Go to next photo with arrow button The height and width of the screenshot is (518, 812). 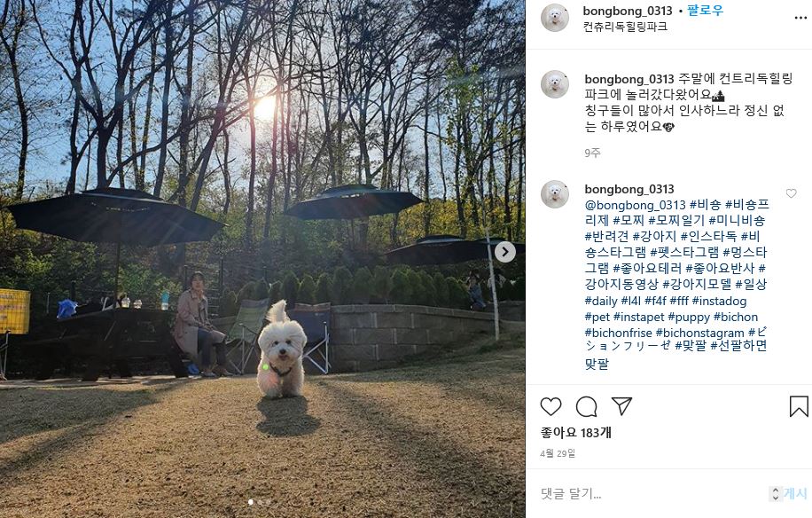pyautogui.click(x=505, y=252)
